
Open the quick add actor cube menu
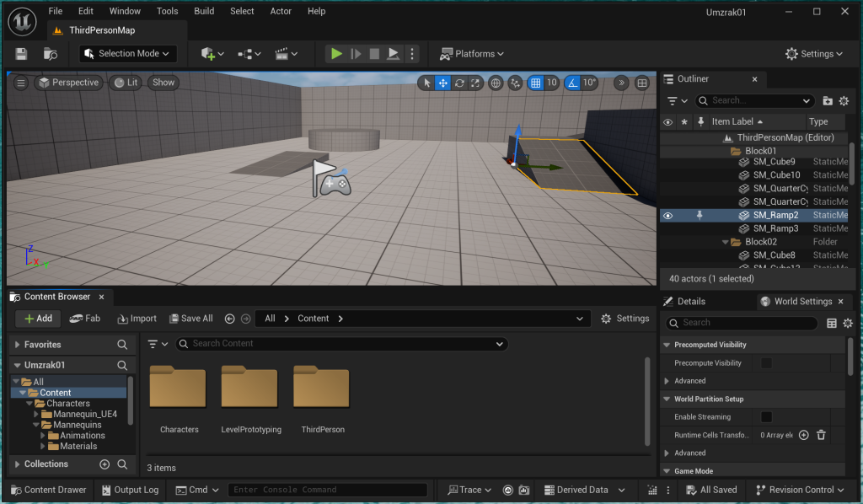(x=212, y=53)
